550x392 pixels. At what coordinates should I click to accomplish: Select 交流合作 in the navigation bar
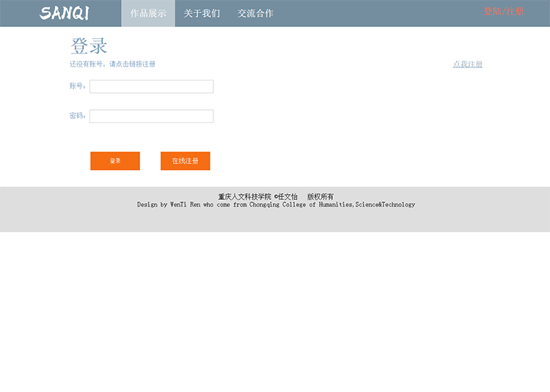(255, 13)
